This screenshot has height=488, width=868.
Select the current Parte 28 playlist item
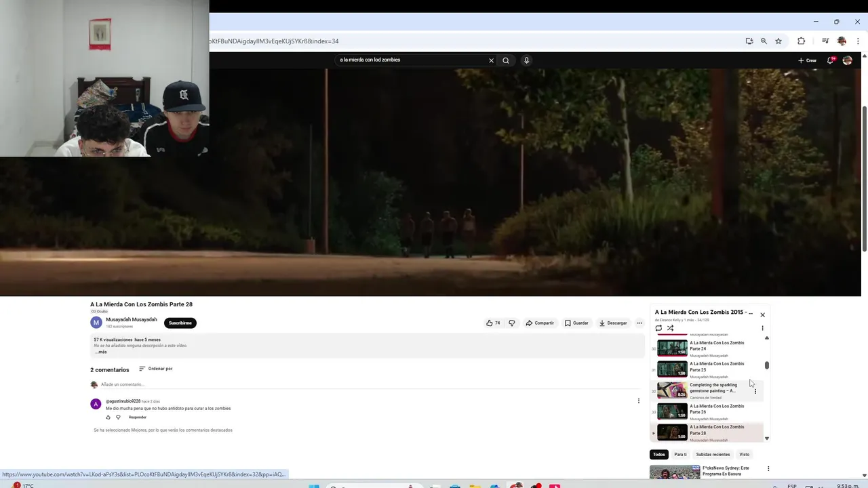pyautogui.click(x=707, y=432)
